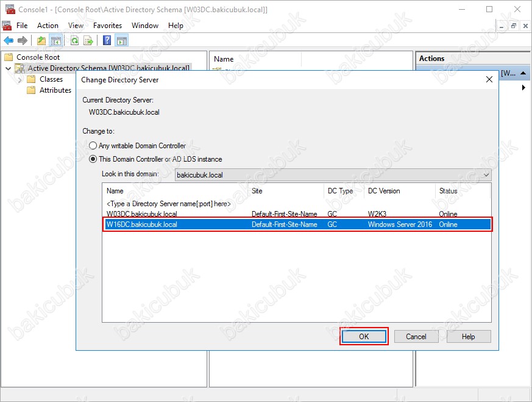
Task: Open the Favorites menu
Action: coord(107,26)
